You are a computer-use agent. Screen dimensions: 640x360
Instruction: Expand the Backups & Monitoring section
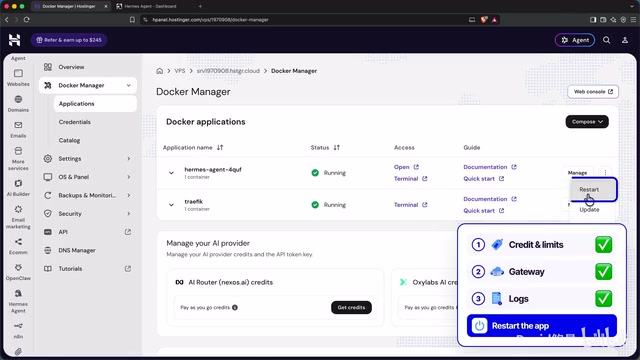(x=129, y=195)
